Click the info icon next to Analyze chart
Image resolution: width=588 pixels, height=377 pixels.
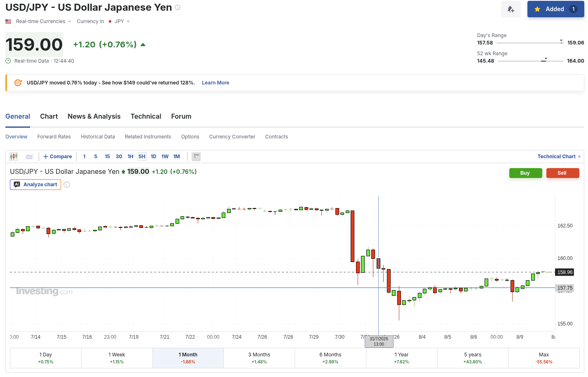(67, 185)
